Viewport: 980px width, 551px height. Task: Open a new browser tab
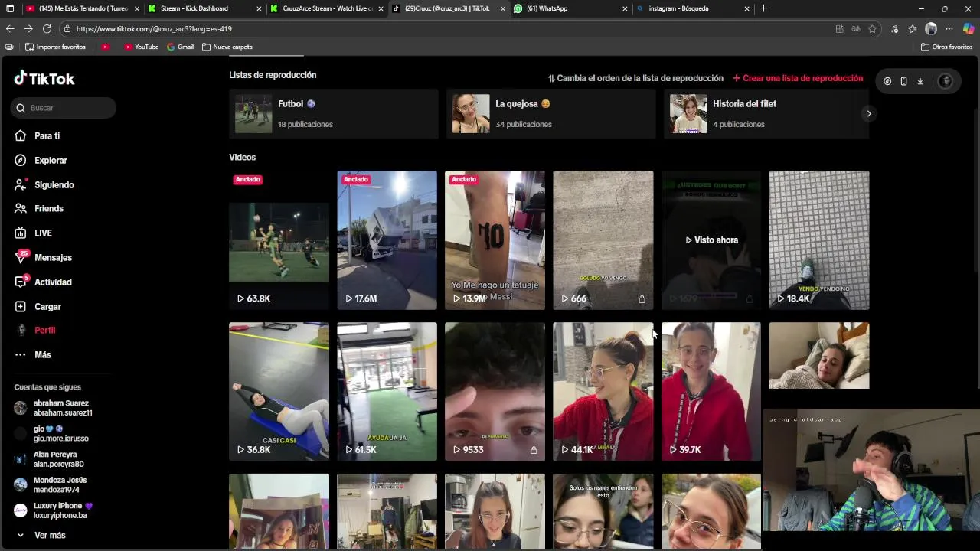click(x=763, y=8)
